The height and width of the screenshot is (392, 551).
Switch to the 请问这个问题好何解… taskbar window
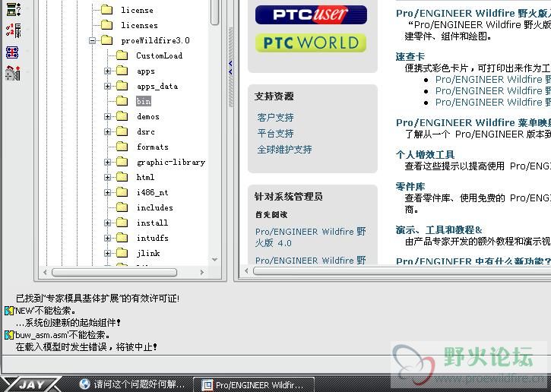pos(131,384)
